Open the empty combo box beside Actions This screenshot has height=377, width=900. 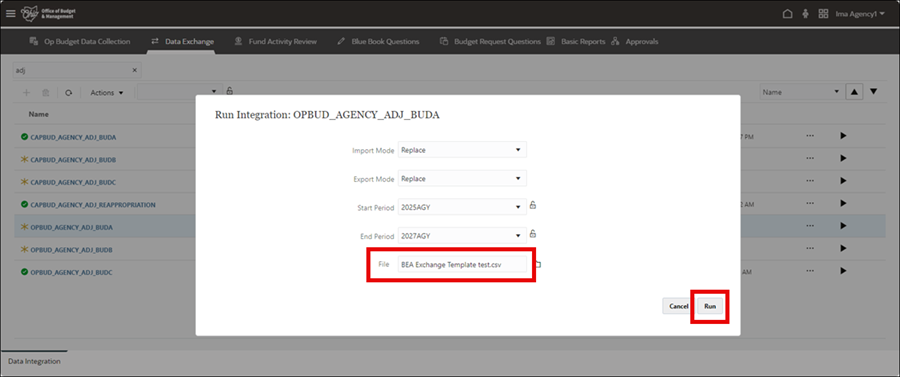[180, 92]
